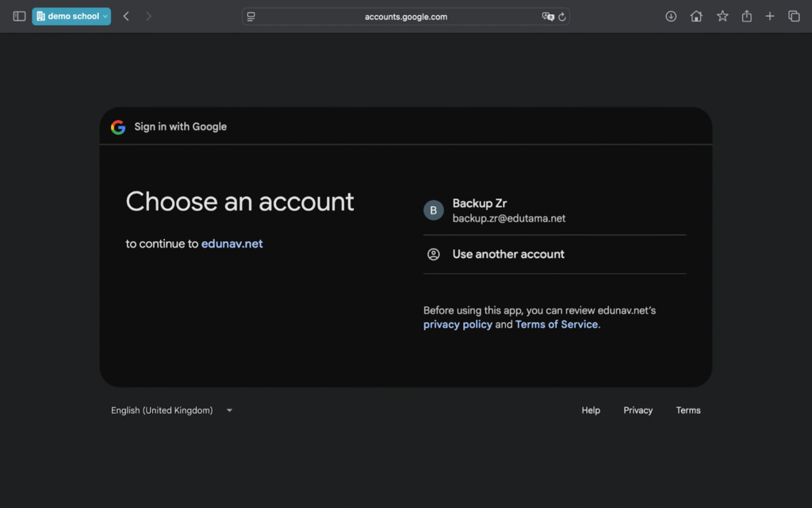
Task: Show downloads using the download icon
Action: [x=671, y=16]
